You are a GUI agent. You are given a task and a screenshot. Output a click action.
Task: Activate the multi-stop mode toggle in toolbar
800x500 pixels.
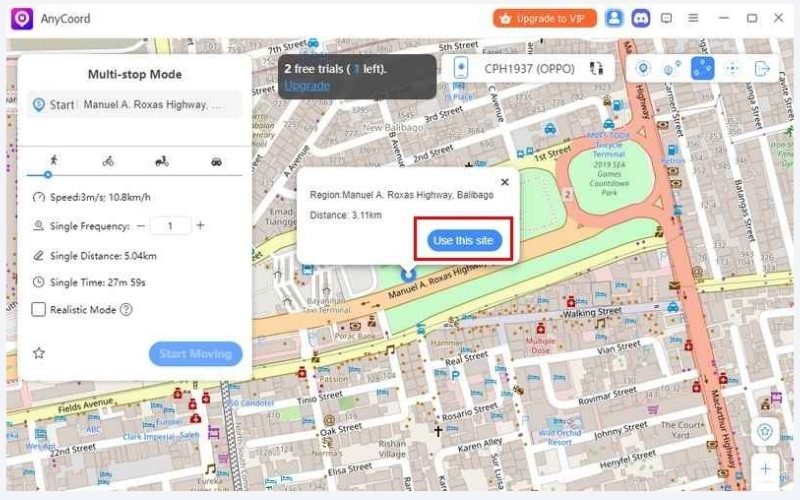point(702,68)
